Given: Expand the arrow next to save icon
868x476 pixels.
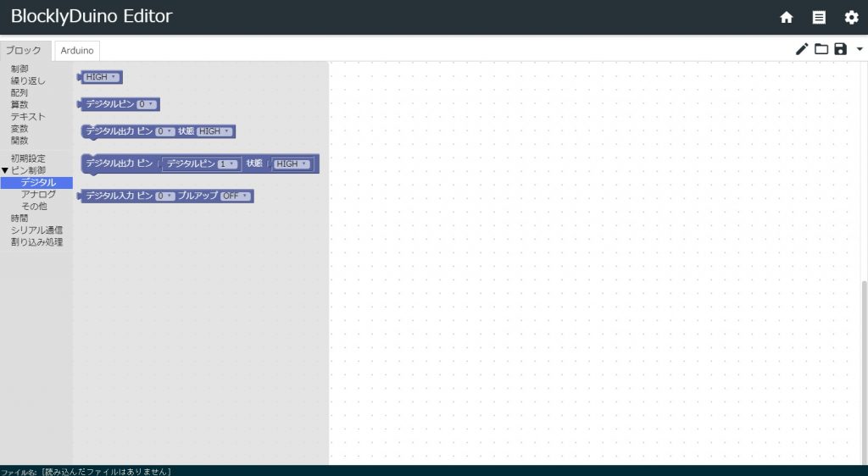Looking at the screenshot, I should pyautogui.click(x=860, y=49).
